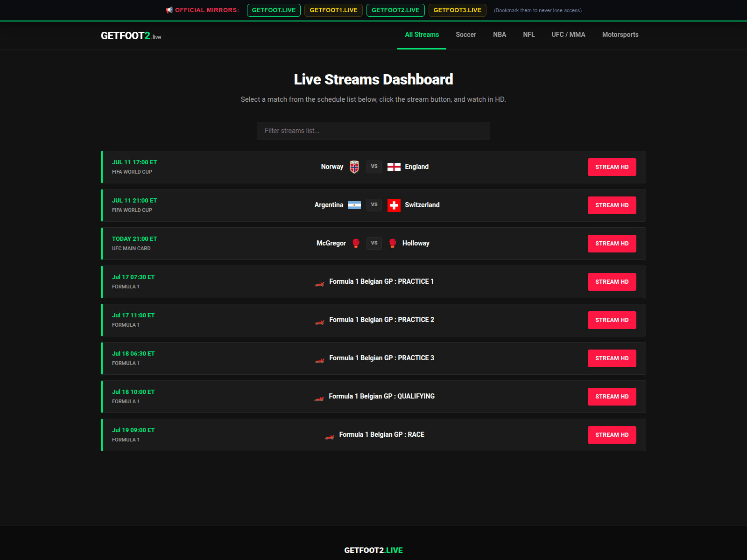Stream Belgian GP Practice 1 in HD

pyautogui.click(x=612, y=282)
